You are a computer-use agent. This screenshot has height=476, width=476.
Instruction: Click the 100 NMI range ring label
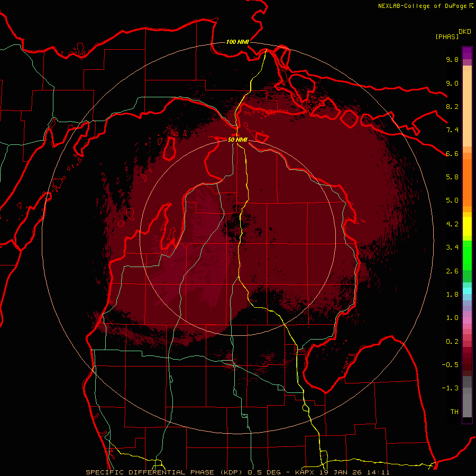pyautogui.click(x=237, y=42)
